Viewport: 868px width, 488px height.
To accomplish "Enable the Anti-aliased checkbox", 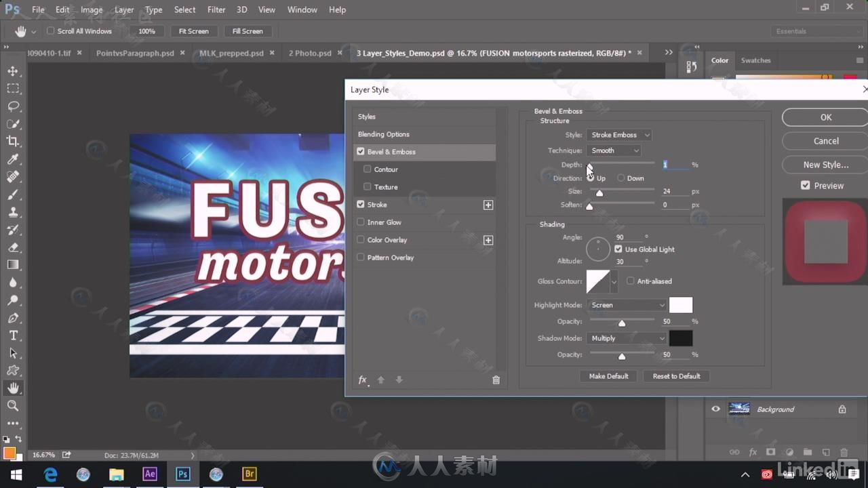I will click(631, 281).
